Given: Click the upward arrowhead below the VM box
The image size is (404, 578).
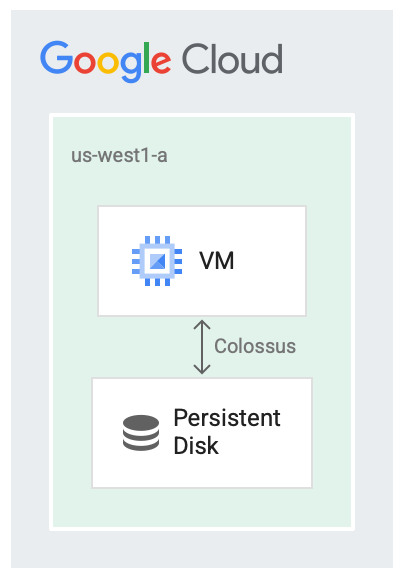Looking at the screenshot, I should point(202,324).
